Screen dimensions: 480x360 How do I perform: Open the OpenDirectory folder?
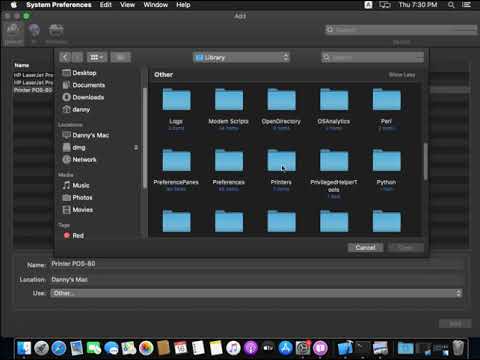point(281,100)
